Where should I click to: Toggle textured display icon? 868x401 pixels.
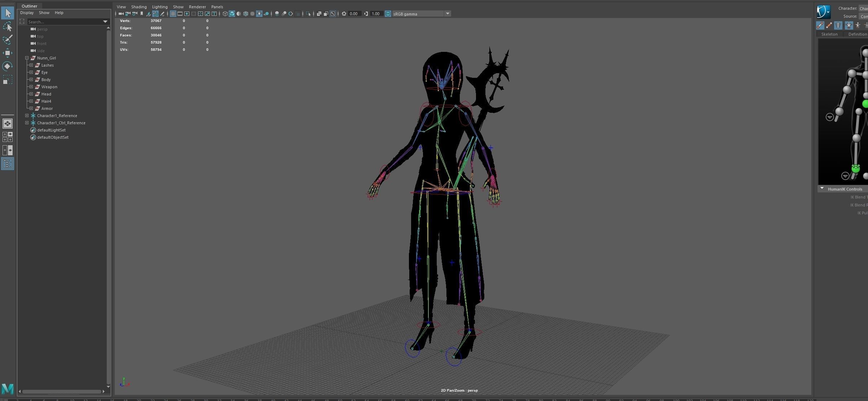point(252,14)
